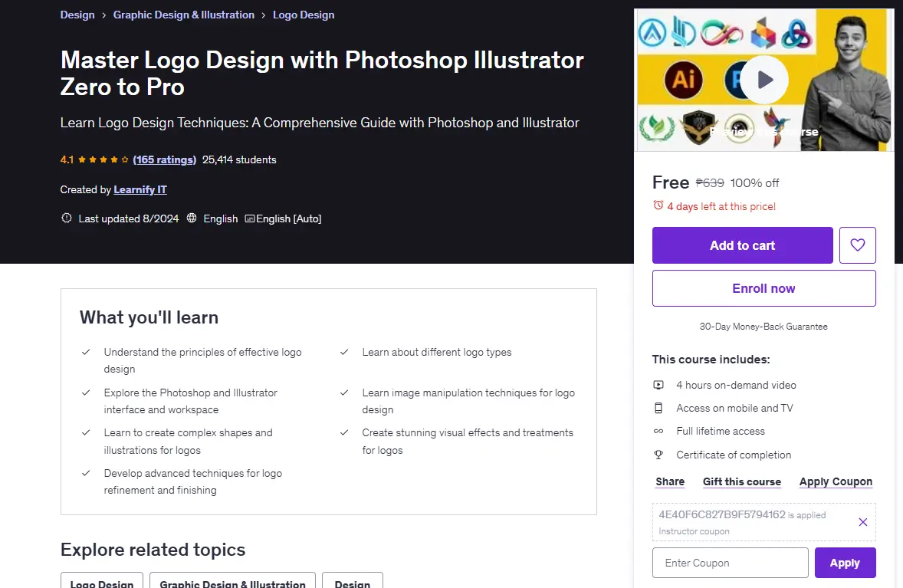The width and height of the screenshot is (903, 588).
Task: Click the star rating icons
Action: tap(103, 159)
